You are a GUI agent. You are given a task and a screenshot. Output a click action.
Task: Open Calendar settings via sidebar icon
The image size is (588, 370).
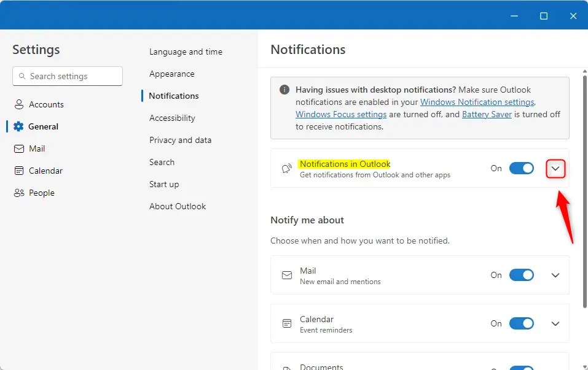tap(18, 171)
